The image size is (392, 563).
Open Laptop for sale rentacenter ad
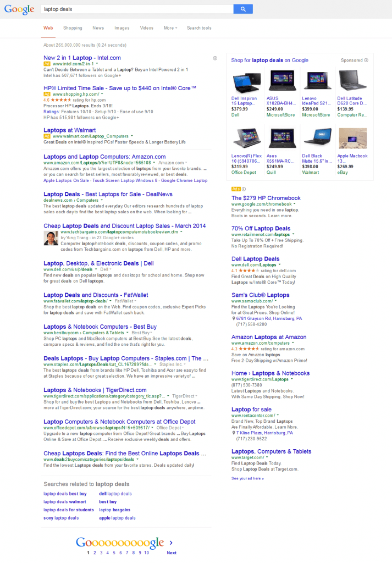coord(251,409)
